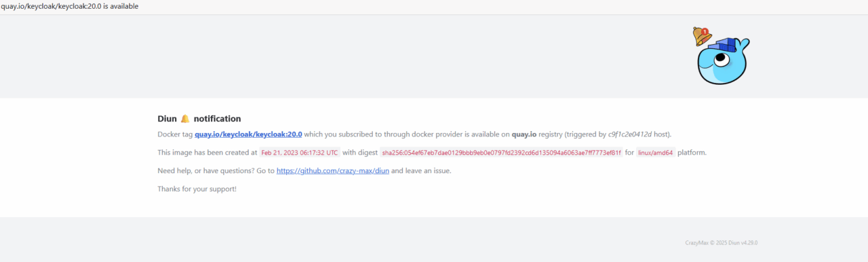Click the golden bell on the whale logo
868x262 pixels.
701,37
